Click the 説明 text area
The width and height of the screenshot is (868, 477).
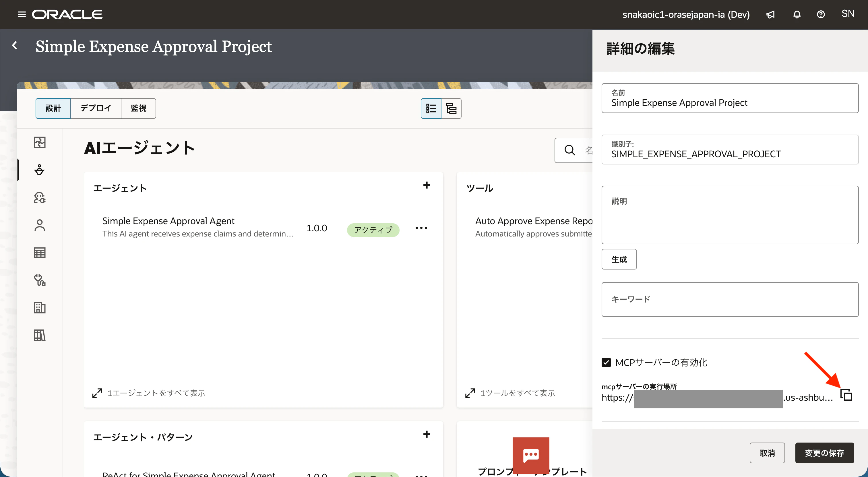tap(730, 215)
